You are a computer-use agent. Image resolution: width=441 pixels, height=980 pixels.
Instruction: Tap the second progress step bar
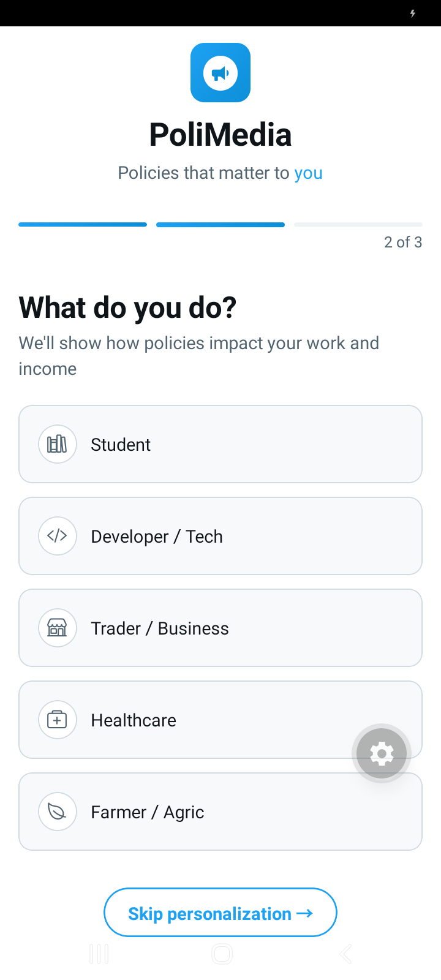(221, 225)
